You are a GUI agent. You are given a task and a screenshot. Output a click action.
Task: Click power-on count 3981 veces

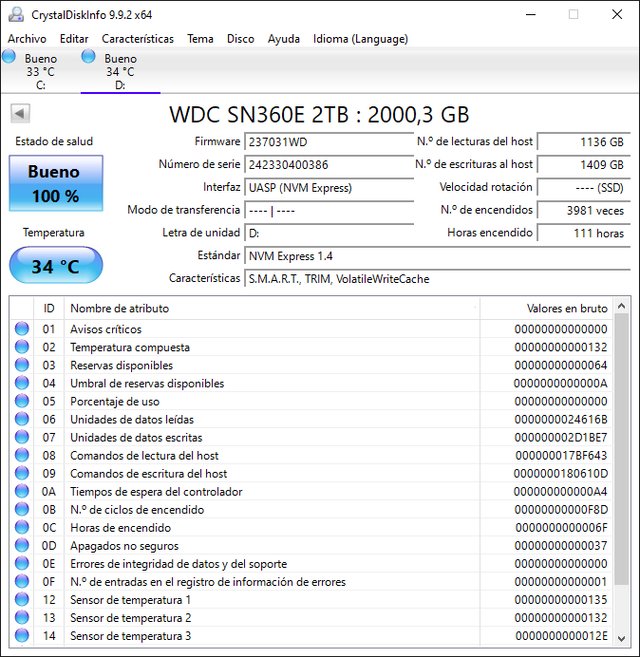pos(583,210)
